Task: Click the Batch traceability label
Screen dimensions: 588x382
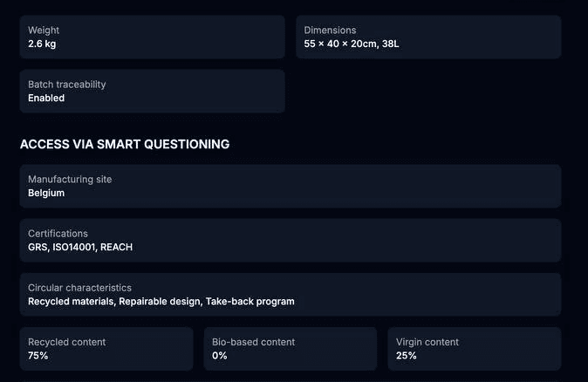Action: (66, 85)
